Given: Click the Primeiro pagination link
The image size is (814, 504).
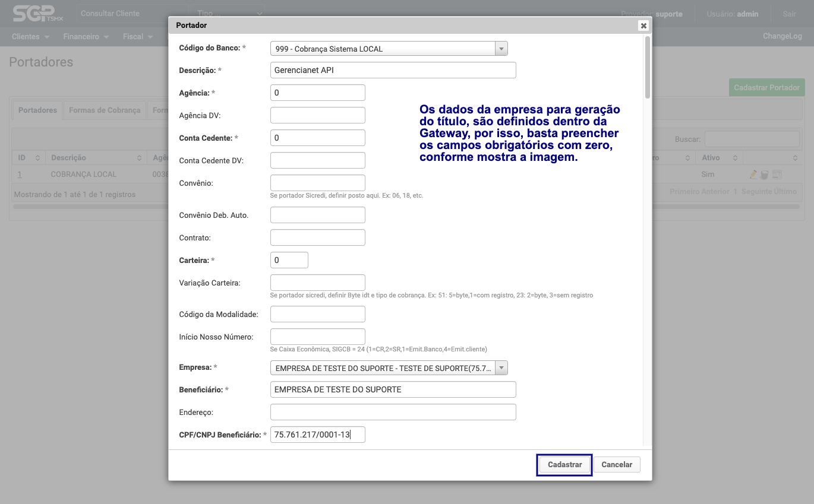Looking at the screenshot, I should 684,192.
